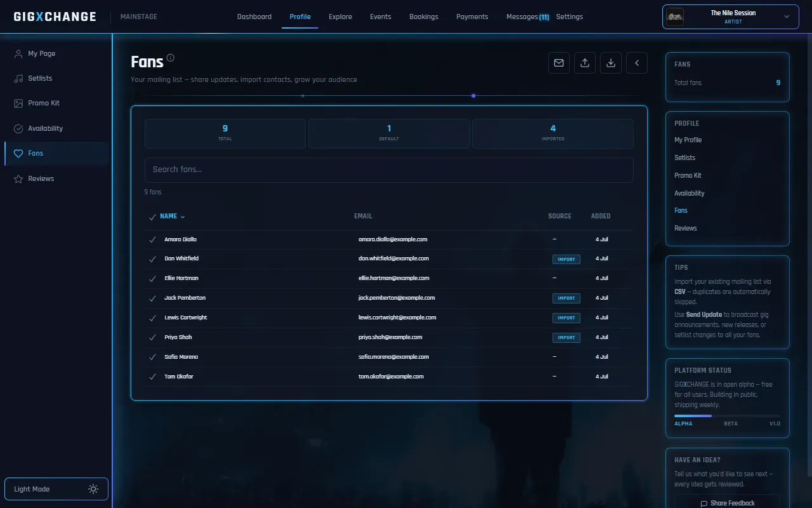Sort by the Email column header

[363, 217]
